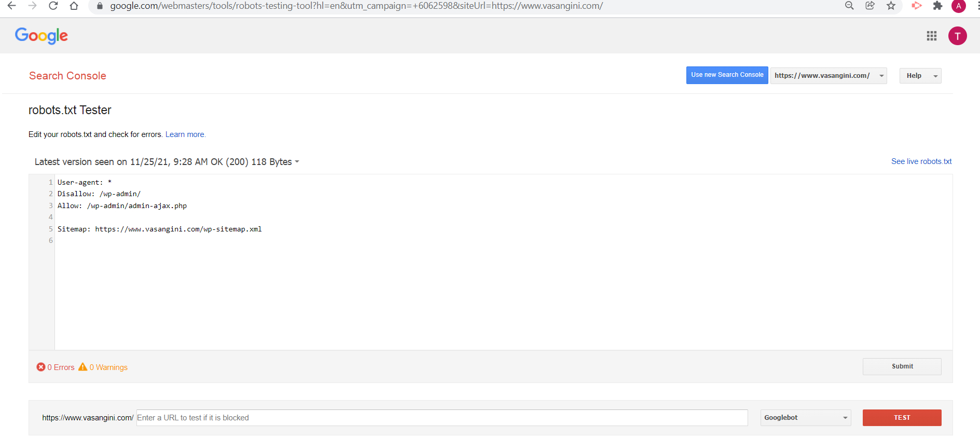Open the property selector https://www.vasangini.com/
The image size is (980, 438).
pos(829,76)
